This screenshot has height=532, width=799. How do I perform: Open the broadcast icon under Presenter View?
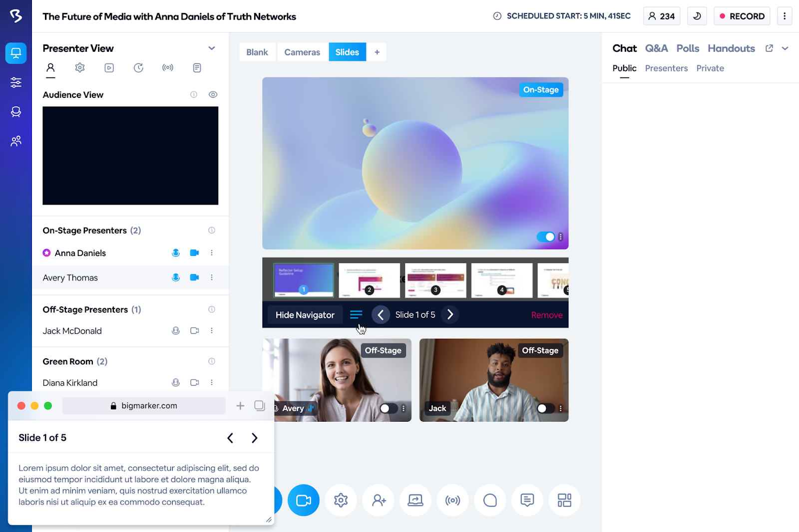(168, 67)
